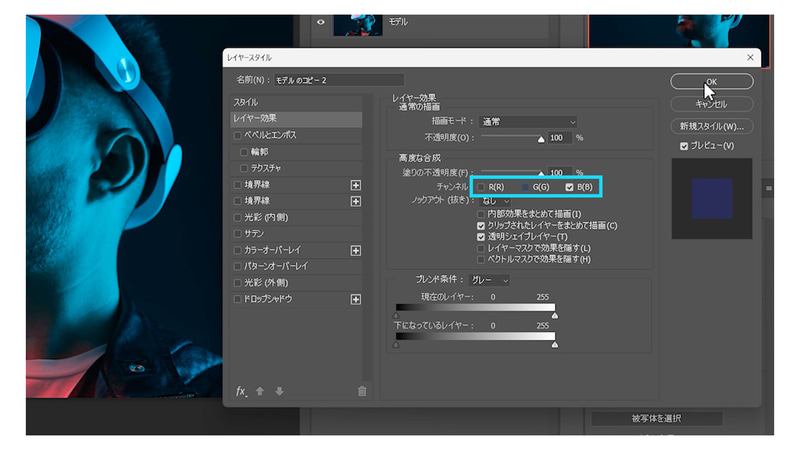Open the fx effects menu icon
The image size is (800, 450).
(x=241, y=391)
